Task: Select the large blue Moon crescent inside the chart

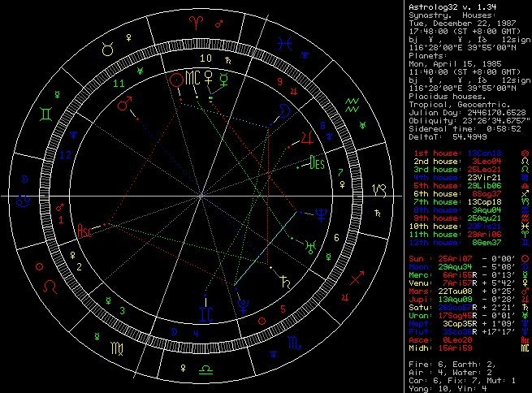Action: (x=284, y=110)
